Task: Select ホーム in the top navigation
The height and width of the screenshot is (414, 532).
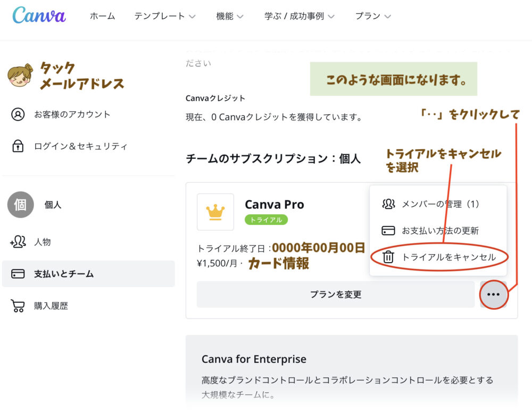Action: click(102, 16)
